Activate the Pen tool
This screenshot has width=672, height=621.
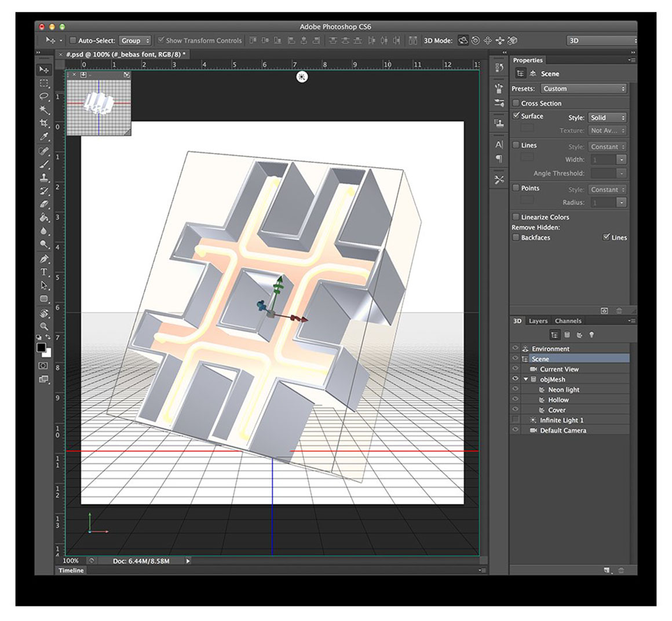pos(44,258)
